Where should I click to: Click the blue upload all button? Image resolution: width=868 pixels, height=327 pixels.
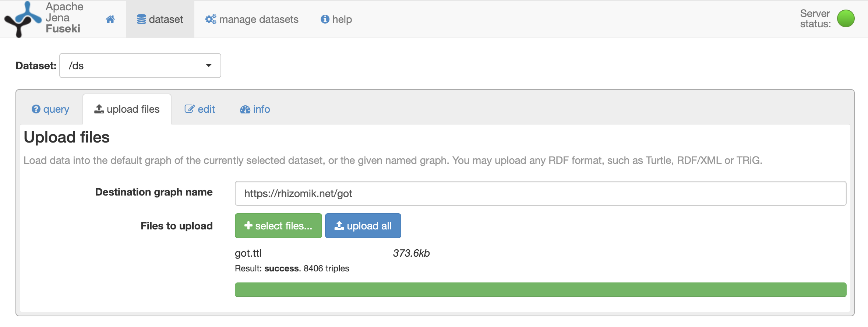click(x=363, y=226)
